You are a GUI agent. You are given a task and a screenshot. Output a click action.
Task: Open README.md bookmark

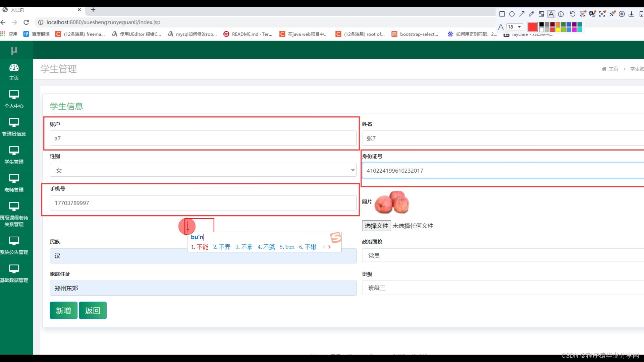248,34
